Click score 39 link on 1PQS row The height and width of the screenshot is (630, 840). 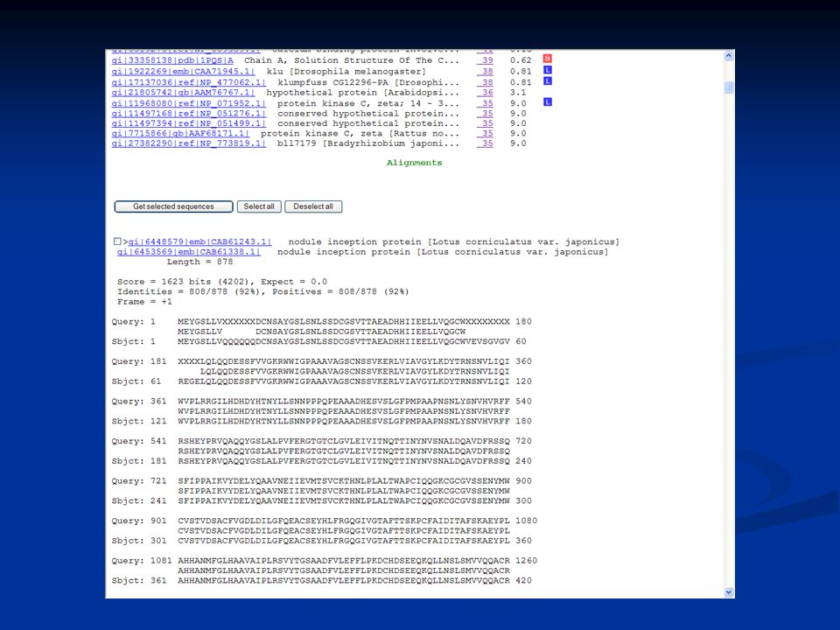(x=486, y=60)
